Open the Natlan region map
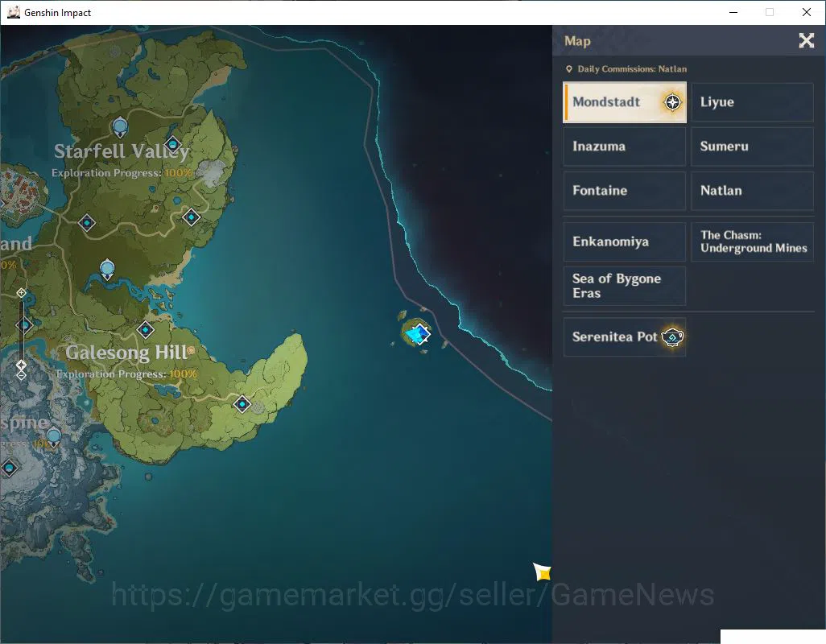 [752, 191]
